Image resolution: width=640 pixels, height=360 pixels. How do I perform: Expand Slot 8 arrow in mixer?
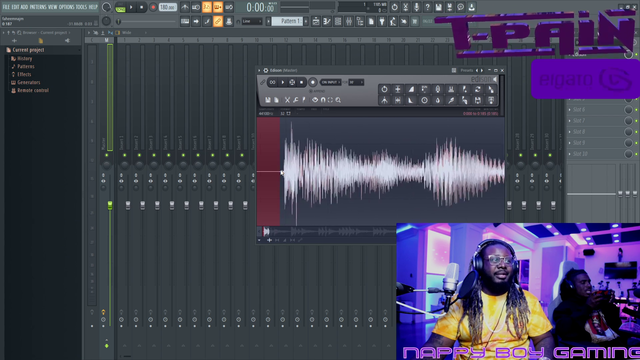point(570,132)
